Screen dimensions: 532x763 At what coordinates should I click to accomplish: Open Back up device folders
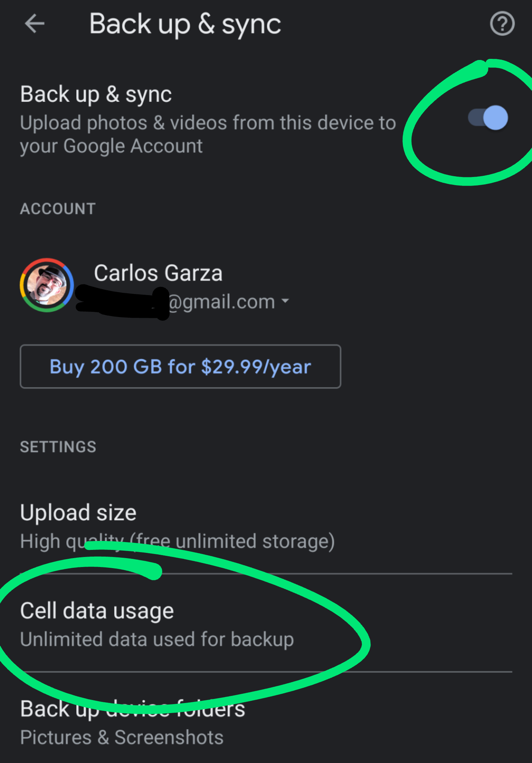pyautogui.click(x=266, y=719)
